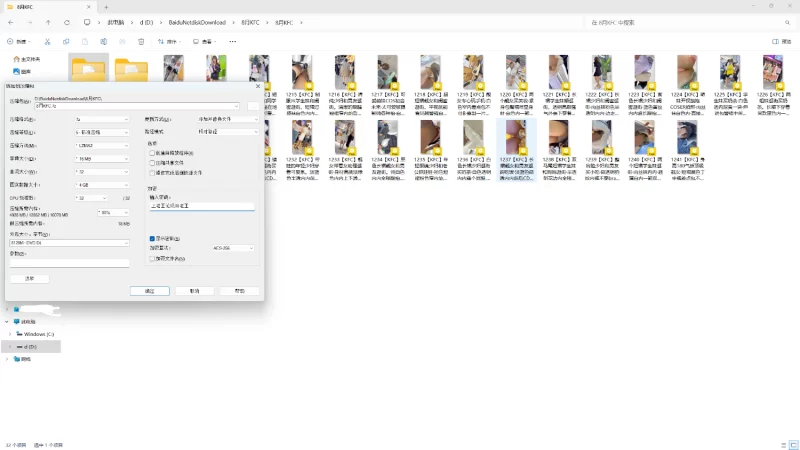Image resolution: width=800 pixels, height=450 pixels.
Task: Click into the password input field
Action: click(202, 206)
